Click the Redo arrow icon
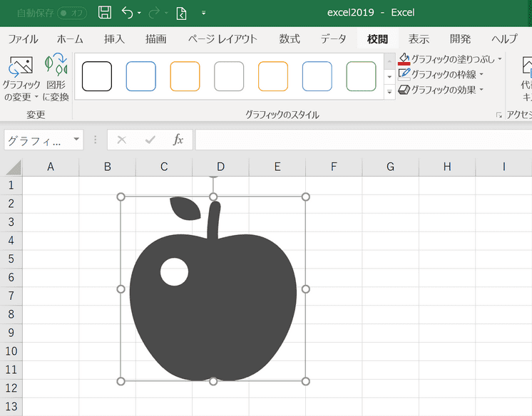 pos(154,13)
